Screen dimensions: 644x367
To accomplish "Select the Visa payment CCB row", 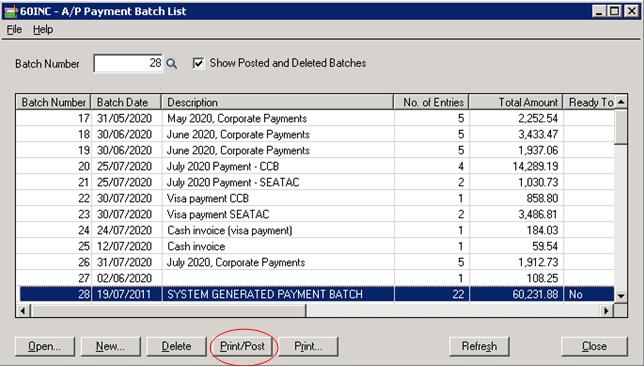I will tap(315, 198).
